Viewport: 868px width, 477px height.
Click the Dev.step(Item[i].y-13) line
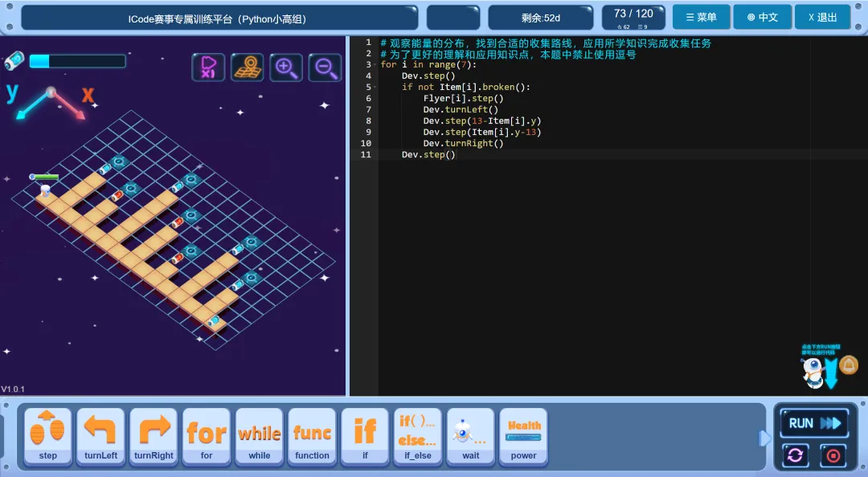tap(482, 132)
